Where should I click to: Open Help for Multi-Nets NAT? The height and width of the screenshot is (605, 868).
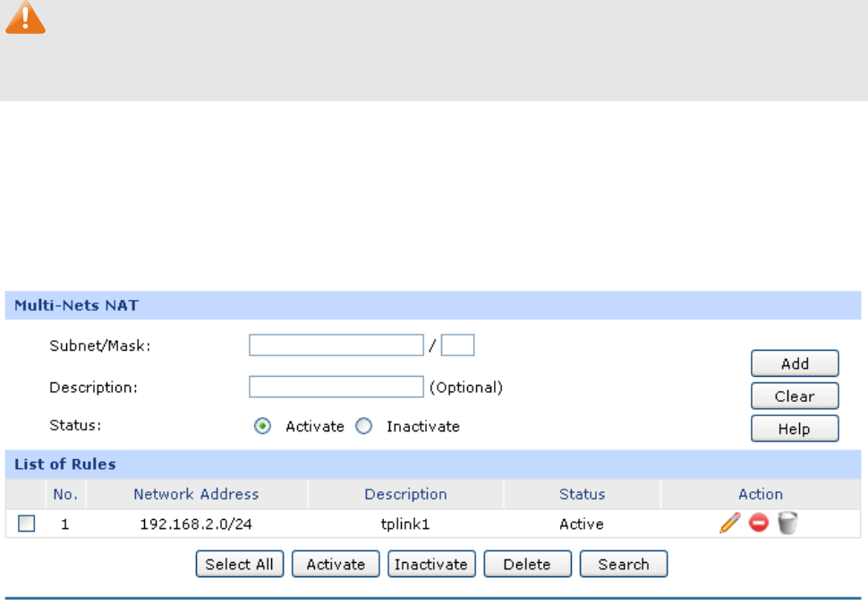(795, 429)
